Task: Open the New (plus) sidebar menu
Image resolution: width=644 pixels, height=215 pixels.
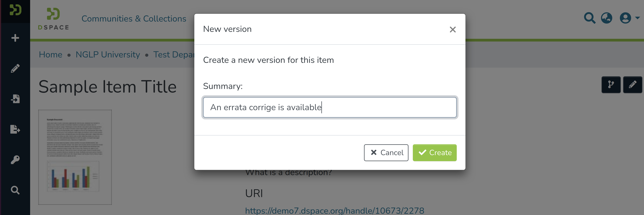Action: 15,38
